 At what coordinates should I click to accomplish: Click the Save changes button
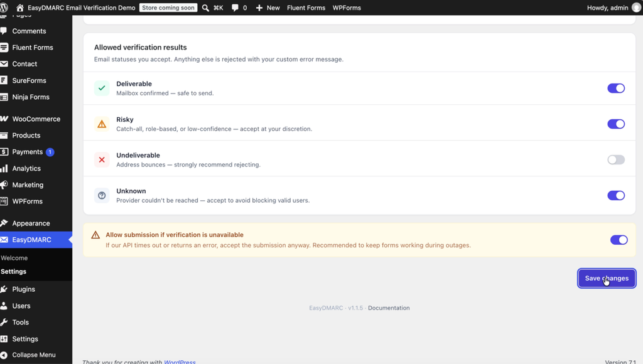pyautogui.click(x=607, y=278)
